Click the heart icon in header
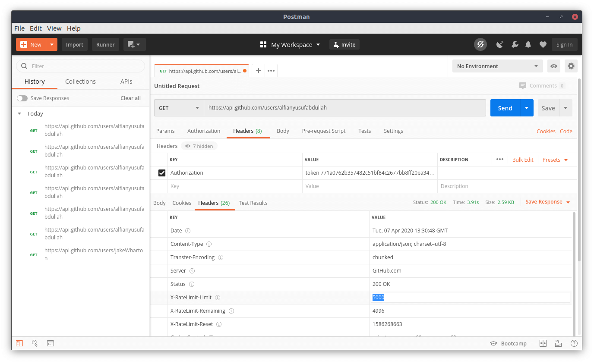This screenshot has height=364, width=594. point(543,44)
